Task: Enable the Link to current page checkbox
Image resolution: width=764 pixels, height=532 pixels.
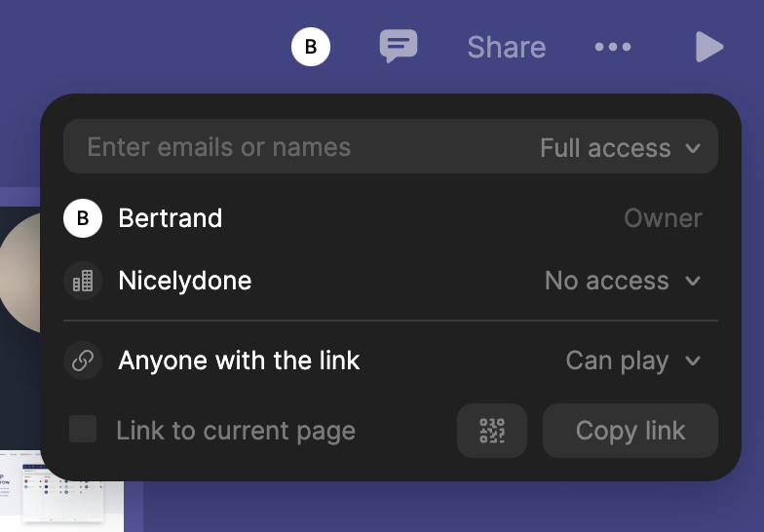Action: click(x=83, y=429)
